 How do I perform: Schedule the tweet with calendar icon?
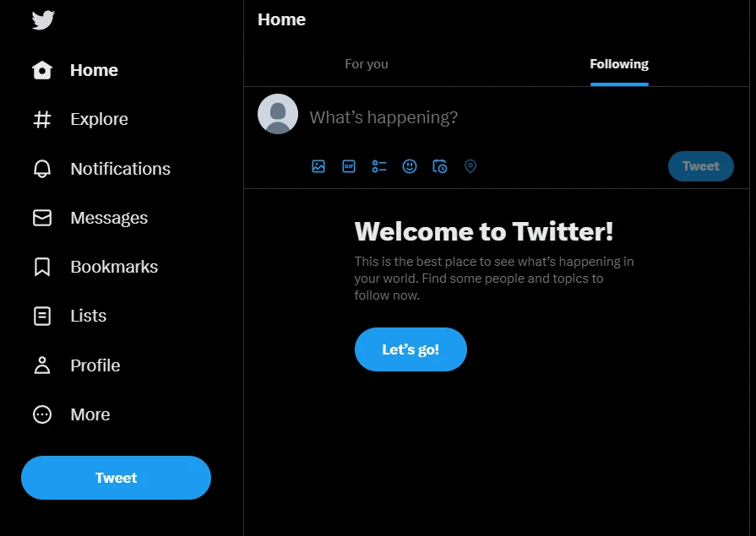(440, 166)
